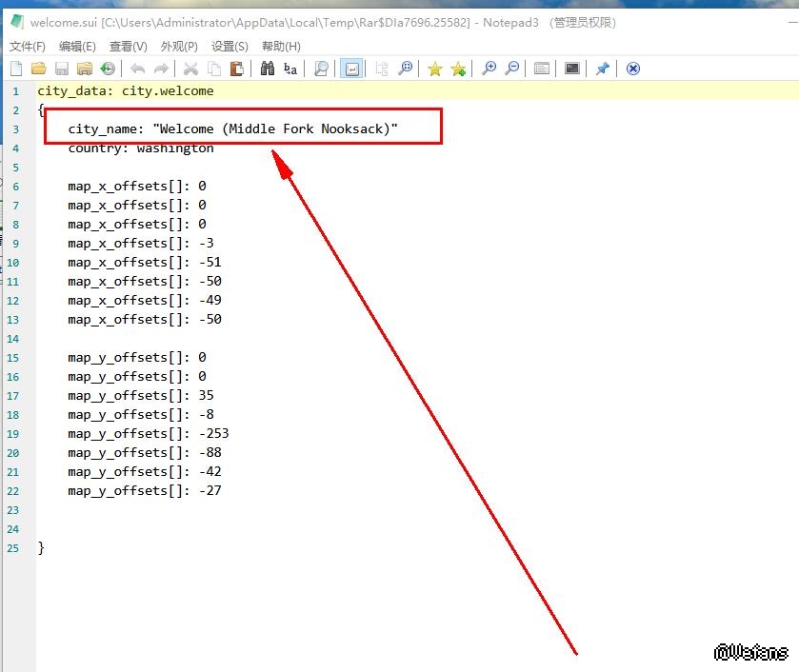The height and width of the screenshot is (672, 799).
Task: Click the Zoom in magnifier icon
Action: coord(489,69)
